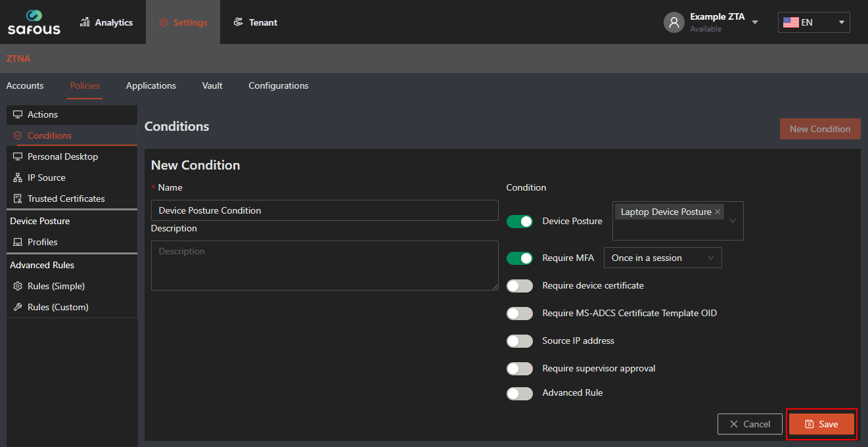This screenshot has height=447, width=868.
Task: Click the Analytics chart icon
Action: pos(85,22)
